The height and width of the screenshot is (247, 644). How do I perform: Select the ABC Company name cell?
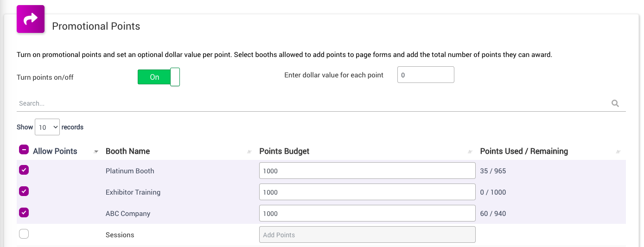pyautogui.click(x=128, y=213)
